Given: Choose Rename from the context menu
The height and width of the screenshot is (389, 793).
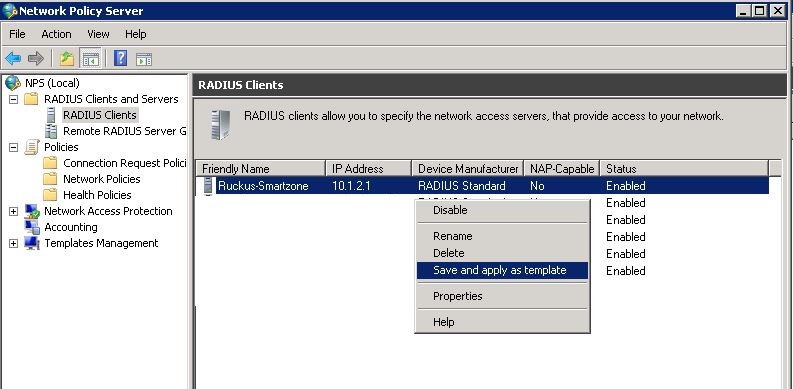Looking at the screenshot, I should [x=502, y=236].
